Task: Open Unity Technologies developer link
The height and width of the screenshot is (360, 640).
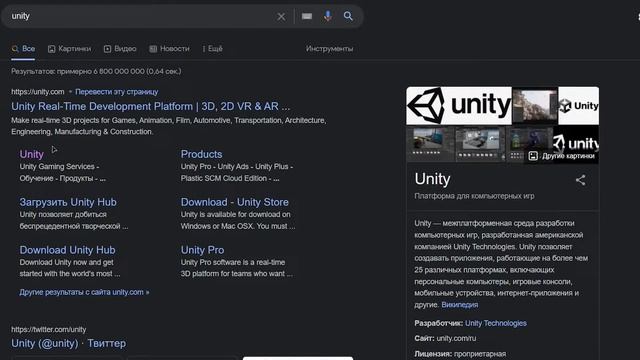Action: click(x=496, y=323)
